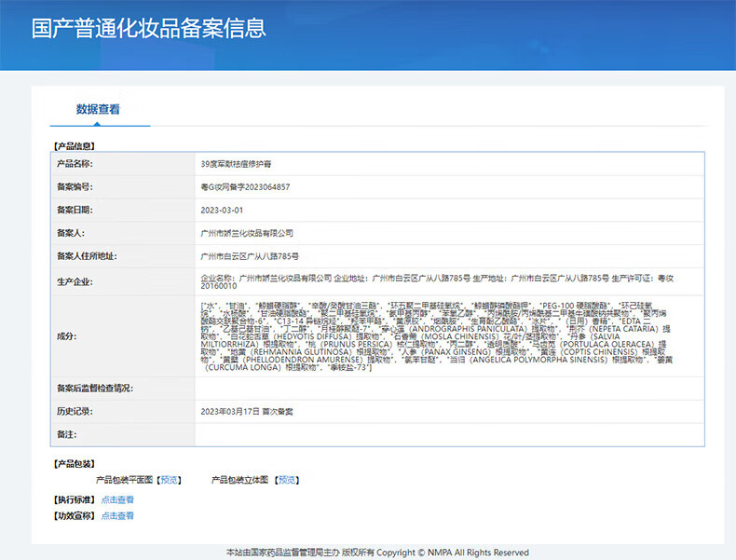Open 功效宣称 点击查看 link

point(117,516)
